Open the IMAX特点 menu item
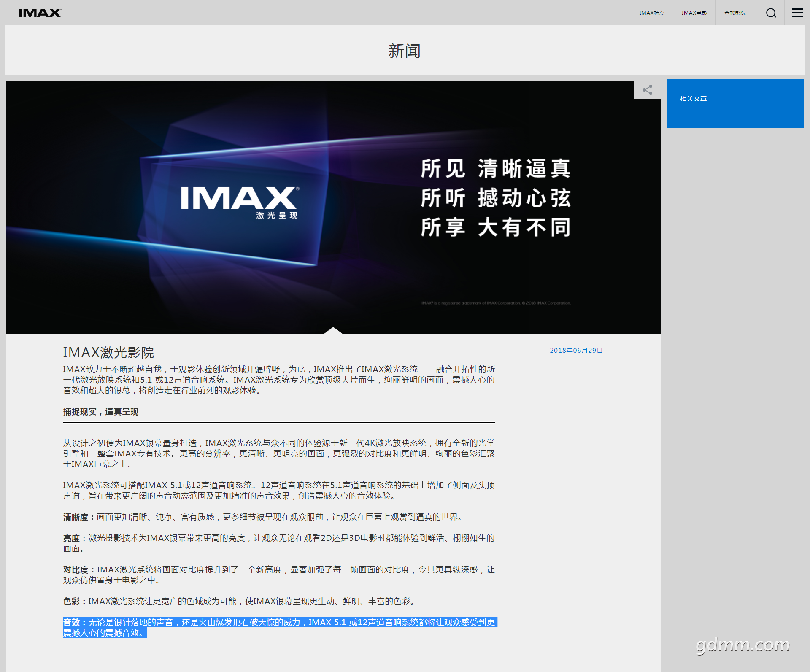Viewport: 810px width, 672px height. (651, 13)
